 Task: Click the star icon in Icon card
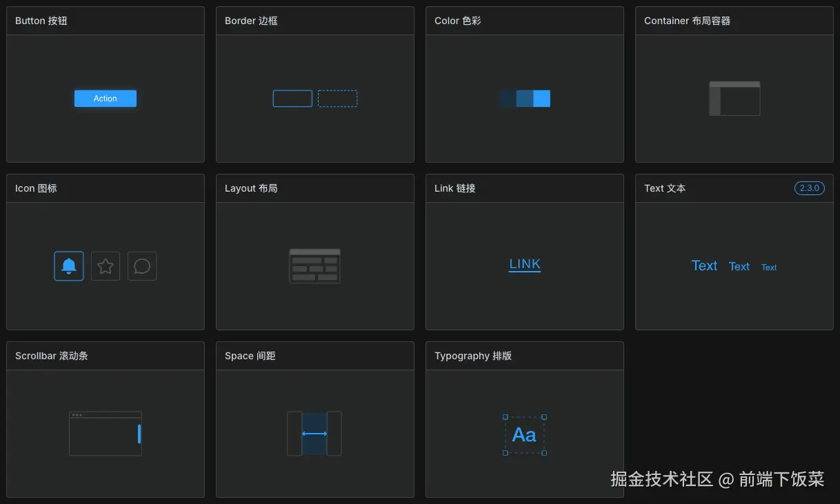(x=106, y=266)
